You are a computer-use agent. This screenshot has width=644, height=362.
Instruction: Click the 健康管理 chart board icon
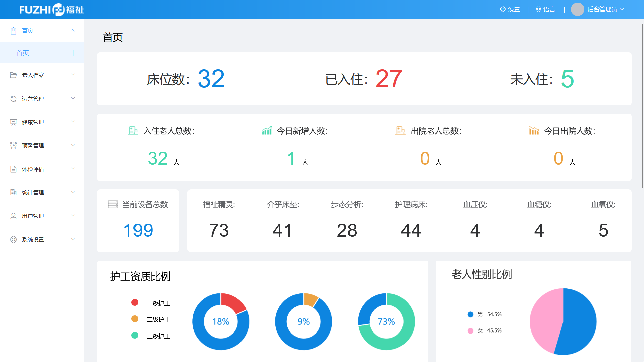pyautogui.click(x=13, y=122)
